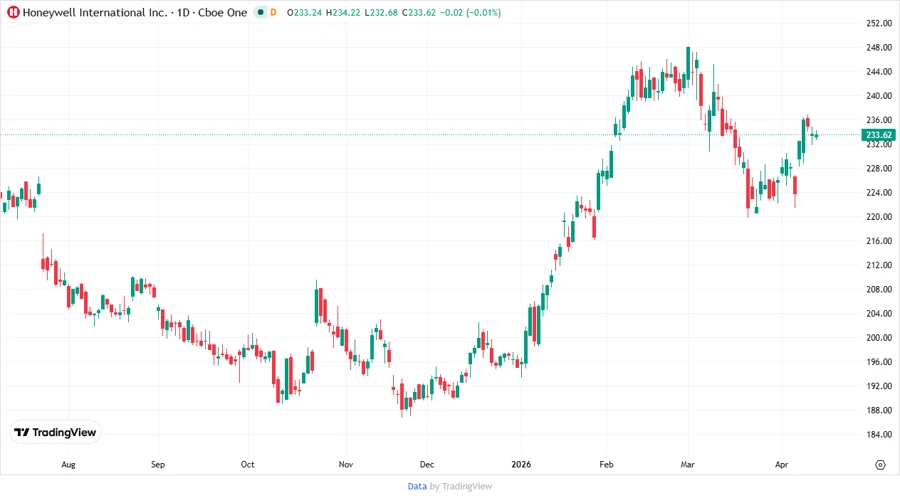The image size is (900, 498).
Task: Click the 212.00 price axis label
Action: tap(879, 265)
